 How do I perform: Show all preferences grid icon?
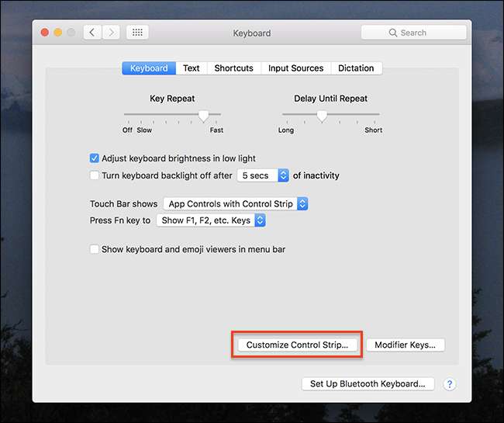pos(137,33)
